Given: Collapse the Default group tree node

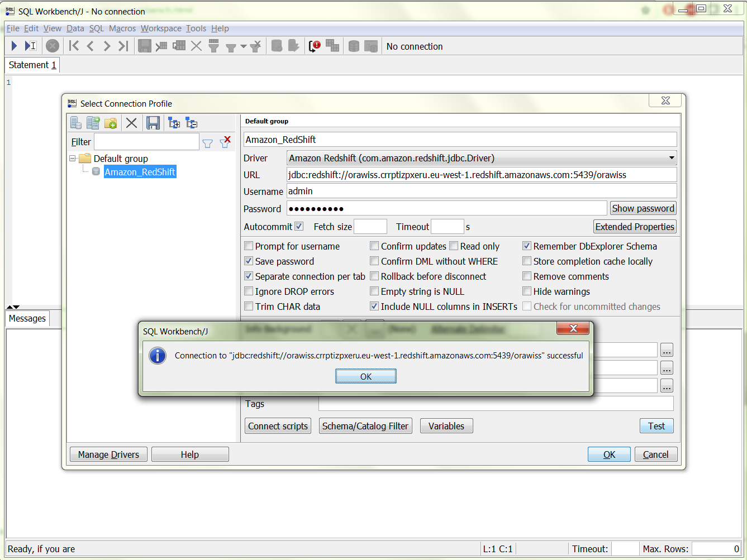Looking at the screenshot, I should pyautogui.click(x=73, y=159).
